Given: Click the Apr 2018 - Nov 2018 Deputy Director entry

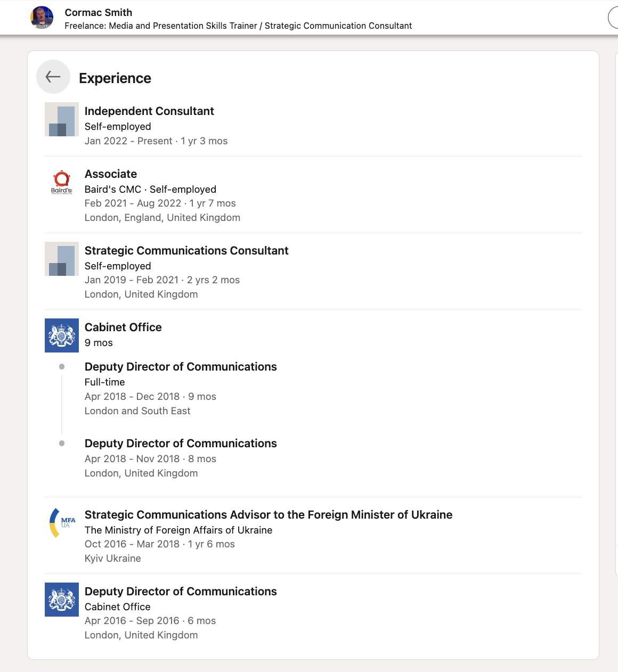Looking at the screenshot, I should pyautogui.click(x=181, y=444).
